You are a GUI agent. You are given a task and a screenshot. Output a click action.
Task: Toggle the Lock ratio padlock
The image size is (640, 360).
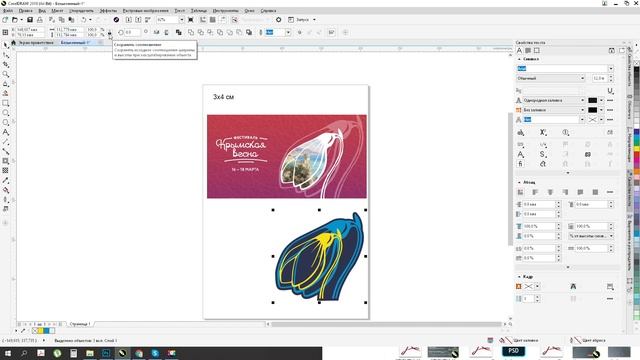tap(109, 33)
